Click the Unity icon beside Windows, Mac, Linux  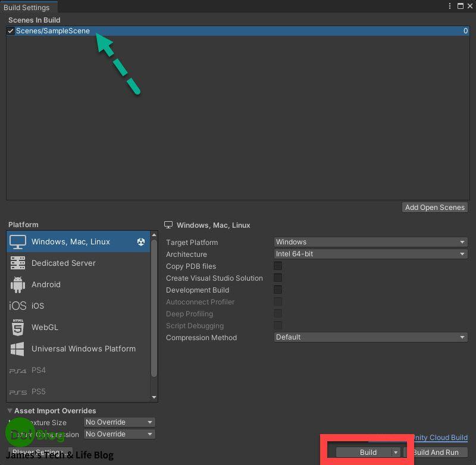pos(140,242)
